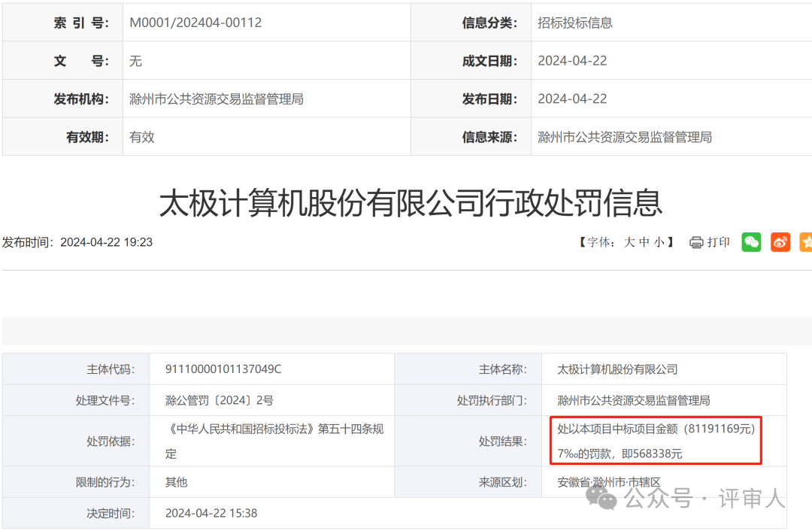Click the 处罚结果 label
812x531 pixels.
502,441
